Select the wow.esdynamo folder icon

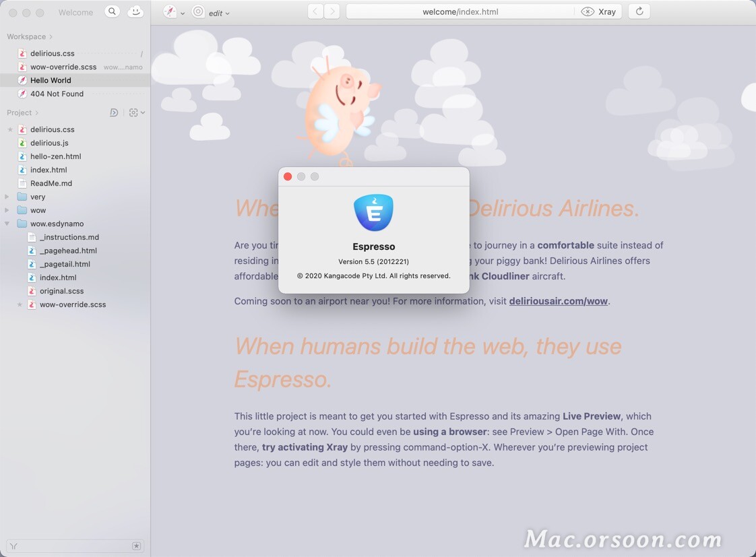click(22, 224)
